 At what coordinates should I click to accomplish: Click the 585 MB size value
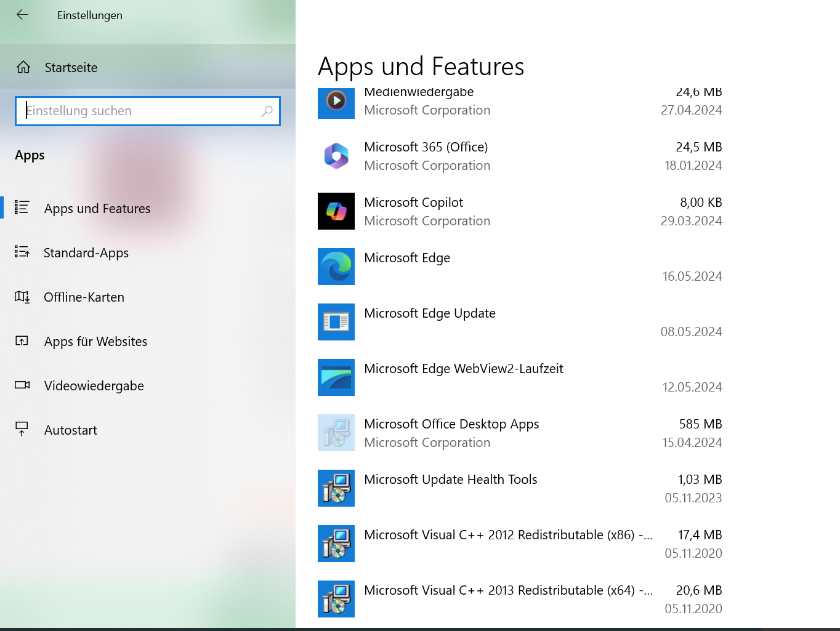coord(701,424)
